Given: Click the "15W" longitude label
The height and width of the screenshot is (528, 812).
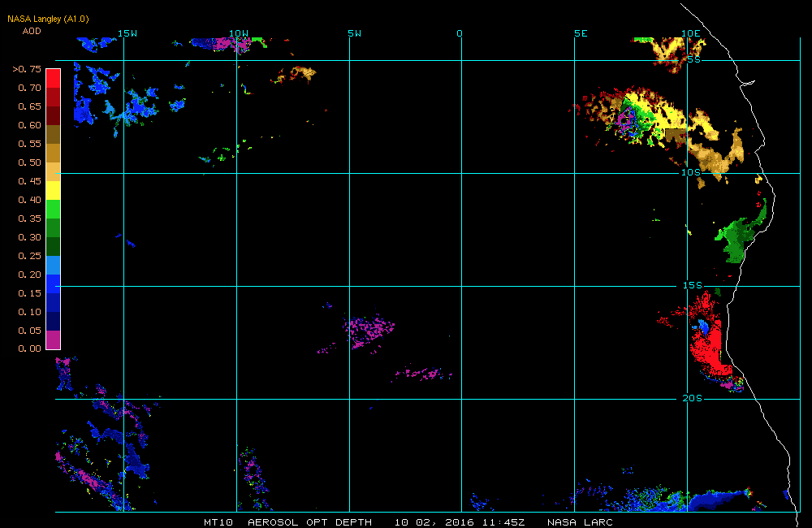Looking at the screenshot, I should (x=127, y=33).
